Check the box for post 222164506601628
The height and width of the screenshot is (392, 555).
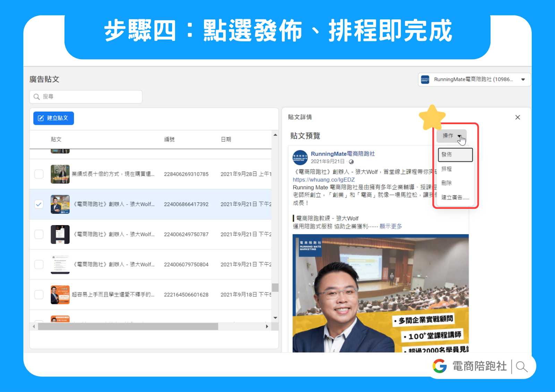click(x=39, y=295)
